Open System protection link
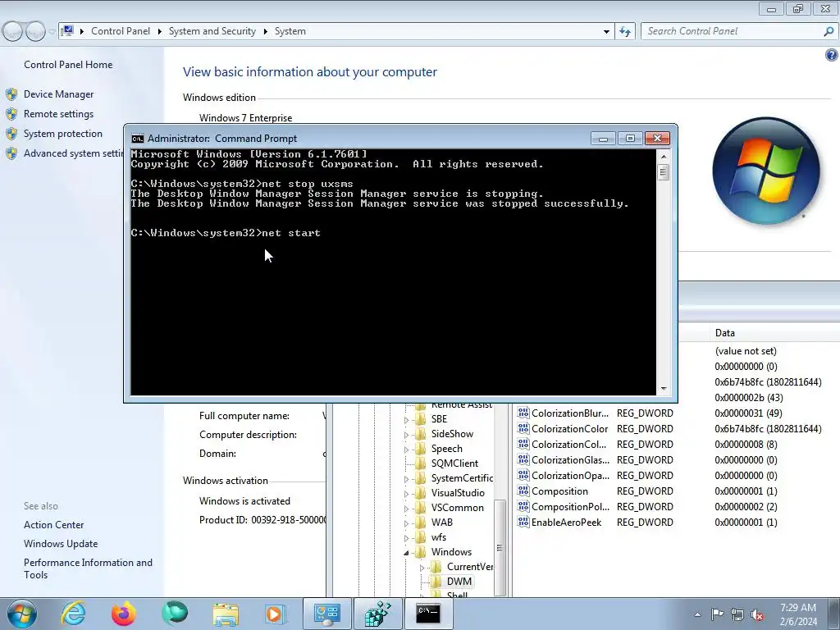Screen dimensions: 840x630 tap(62, 134)
